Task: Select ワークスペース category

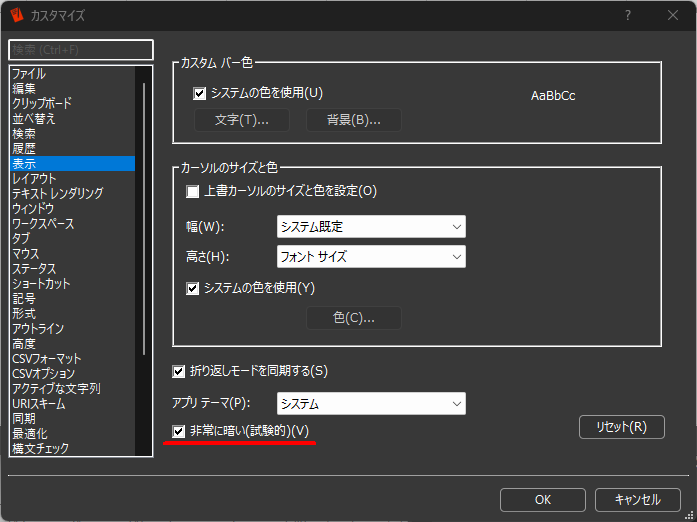Action: (x=72, y=224)
